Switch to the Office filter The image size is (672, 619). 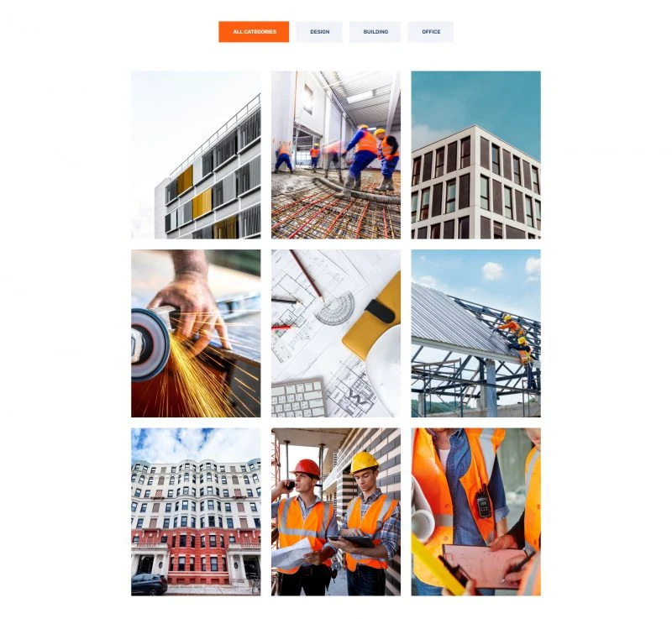430,32
